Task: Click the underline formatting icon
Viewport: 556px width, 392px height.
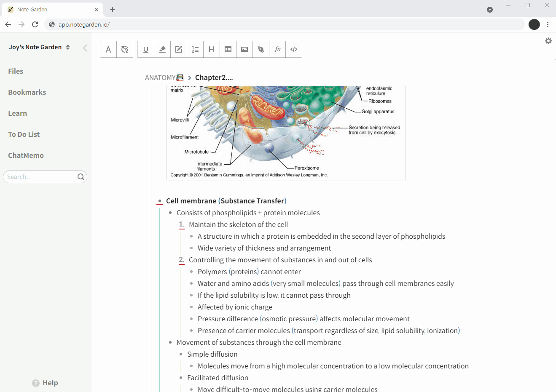Action: (x=146, y=49)
